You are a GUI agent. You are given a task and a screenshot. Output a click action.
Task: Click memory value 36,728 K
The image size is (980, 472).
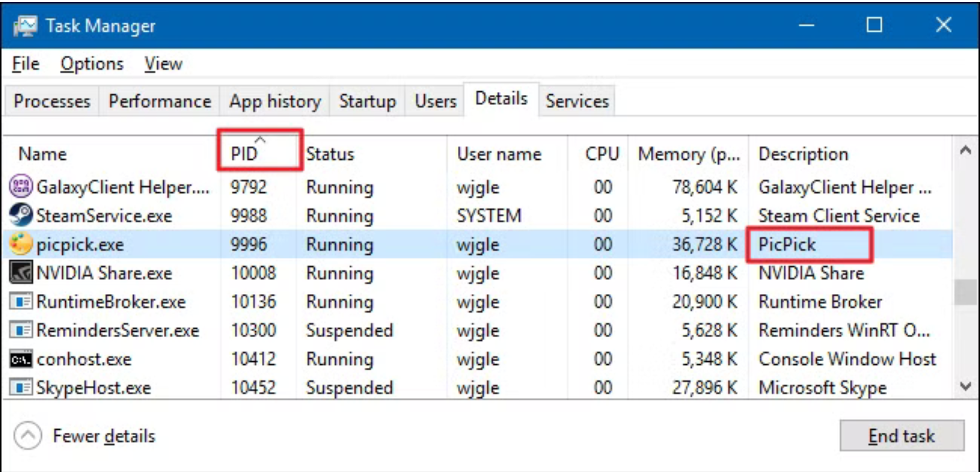[x=705, y=244]
